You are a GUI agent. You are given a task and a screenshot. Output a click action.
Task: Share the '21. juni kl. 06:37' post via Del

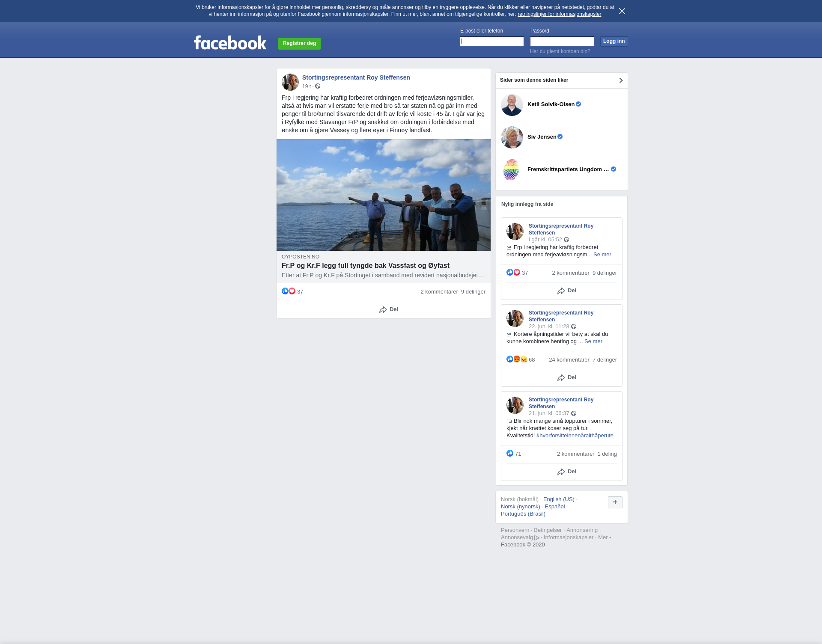(567, 472)
